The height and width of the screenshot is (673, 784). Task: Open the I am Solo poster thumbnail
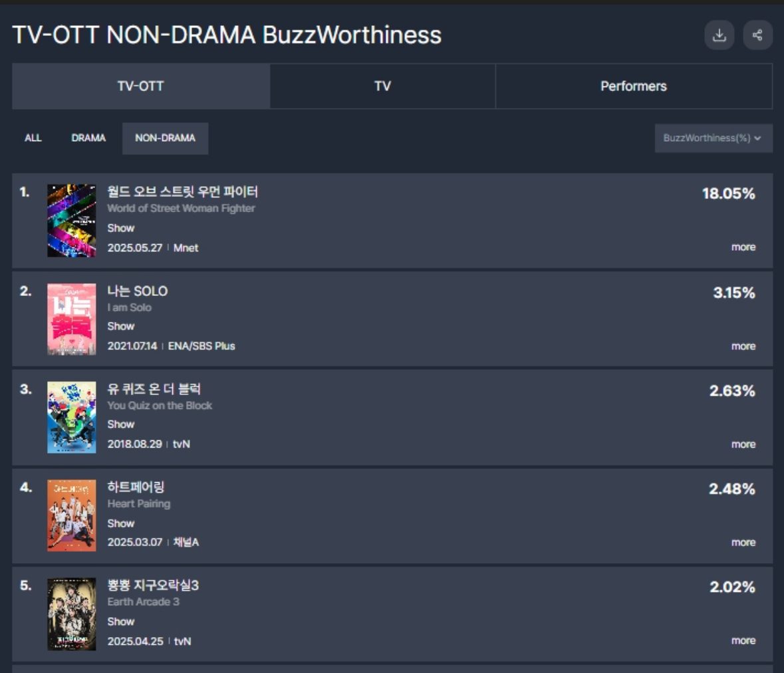pyautogui.click(x=72, y=319)
